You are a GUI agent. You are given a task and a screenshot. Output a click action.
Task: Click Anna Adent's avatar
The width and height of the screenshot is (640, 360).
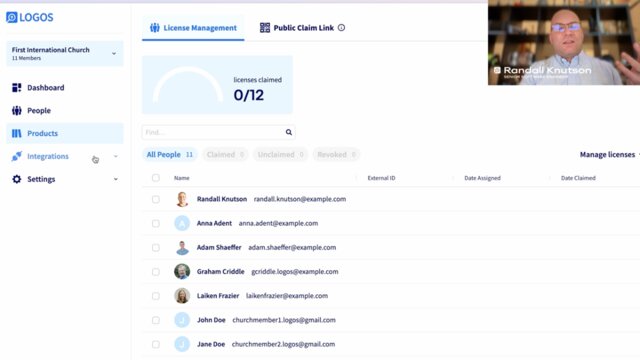tap(182, 223)
